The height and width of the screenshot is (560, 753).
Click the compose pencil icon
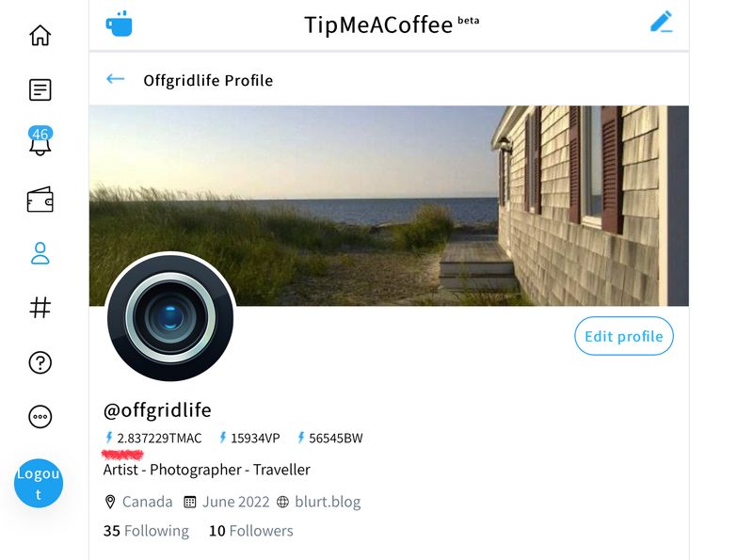(662, 22)
